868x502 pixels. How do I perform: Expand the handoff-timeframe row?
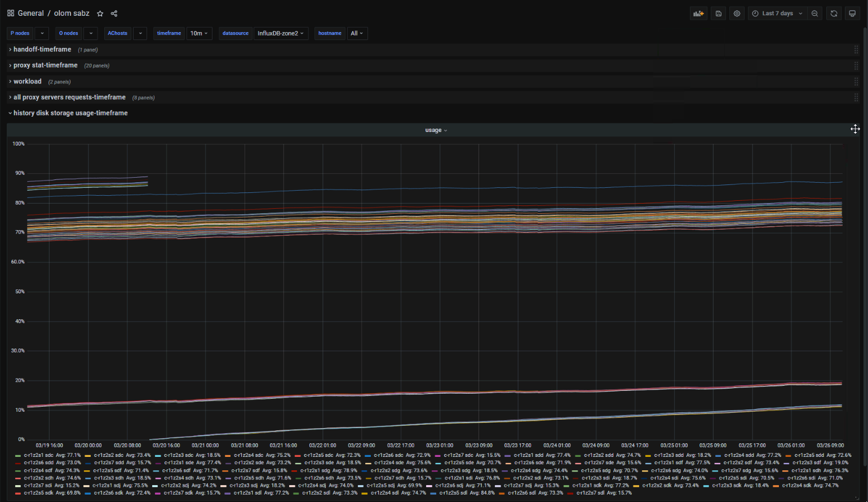42,50
